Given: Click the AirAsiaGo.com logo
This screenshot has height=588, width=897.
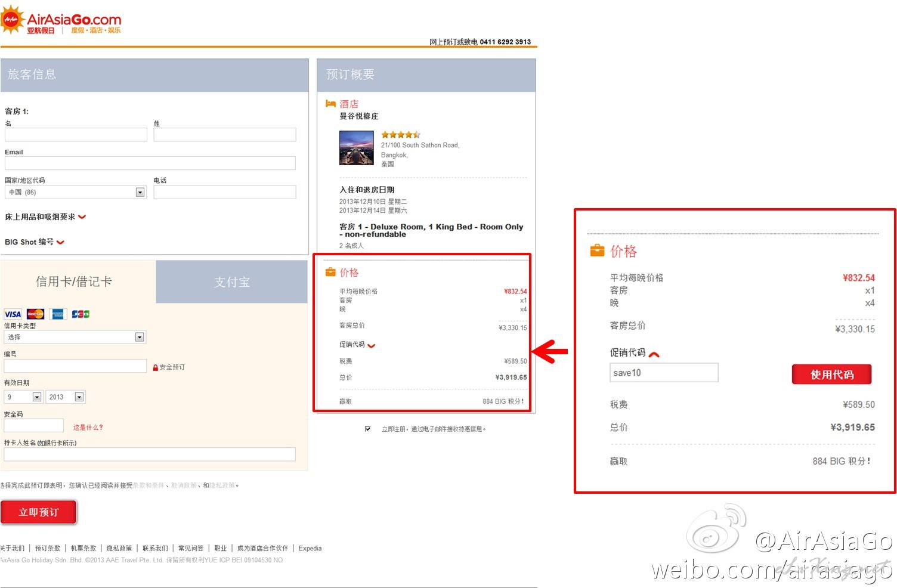Looking at the screenshot, I should [x=61, y=20].
